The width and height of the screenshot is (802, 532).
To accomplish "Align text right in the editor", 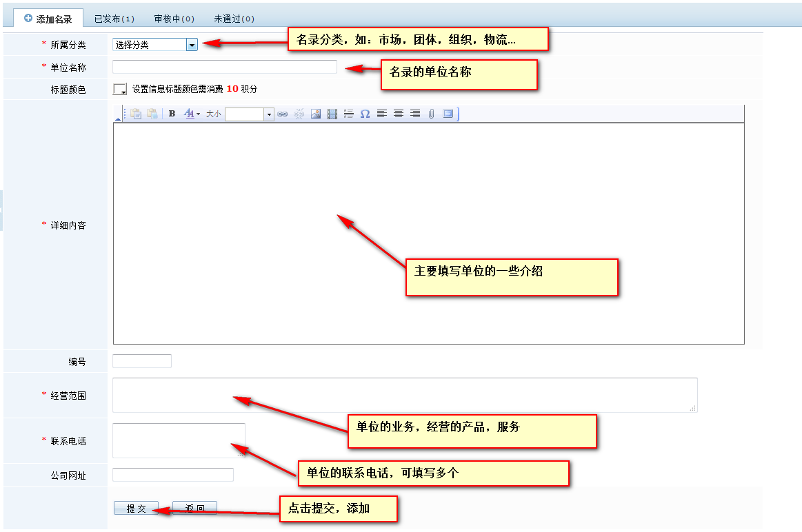I will 414,114.
